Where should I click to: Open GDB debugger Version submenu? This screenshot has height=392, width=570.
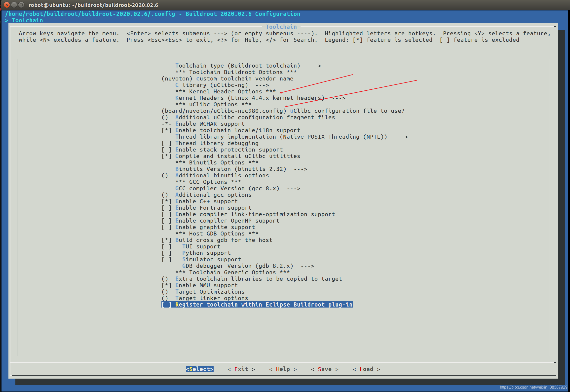248,266
